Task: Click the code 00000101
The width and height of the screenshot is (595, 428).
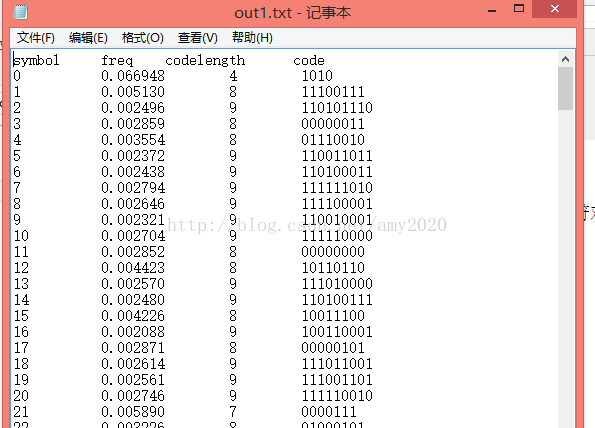Action: tap(333, 348)
